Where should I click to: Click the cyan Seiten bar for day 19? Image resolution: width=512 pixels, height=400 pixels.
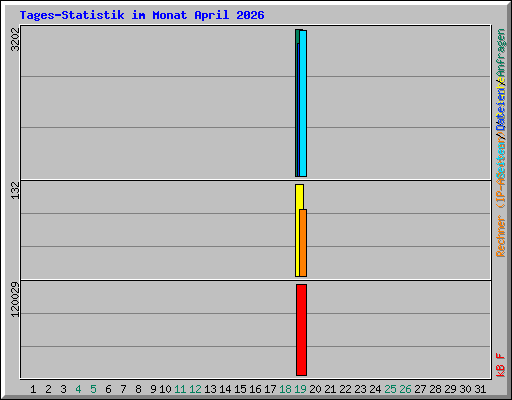303,103
